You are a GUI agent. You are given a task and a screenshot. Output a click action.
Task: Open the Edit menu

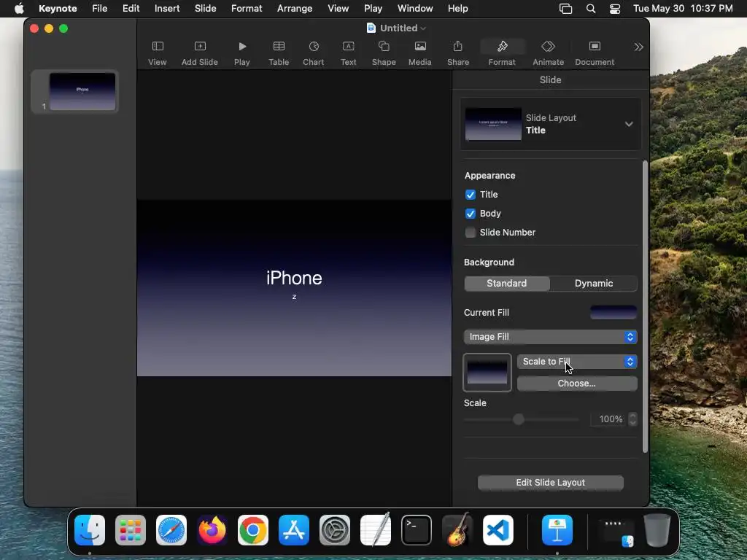tap(131, 9)
